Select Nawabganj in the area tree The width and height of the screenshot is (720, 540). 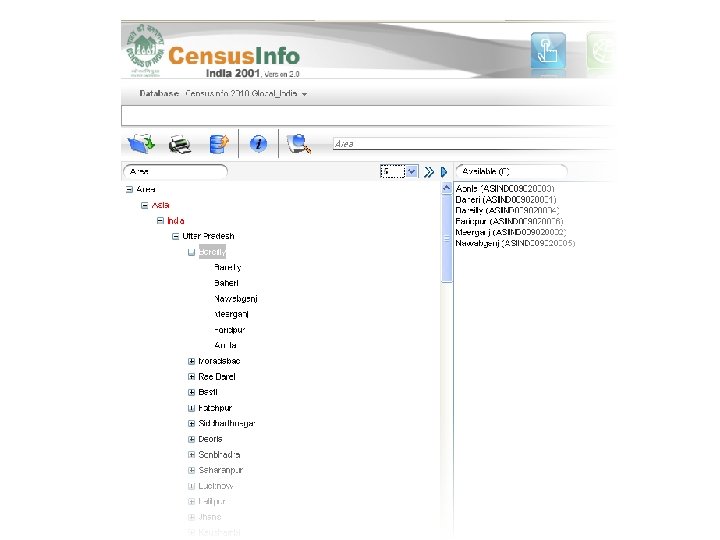point(236,299)
